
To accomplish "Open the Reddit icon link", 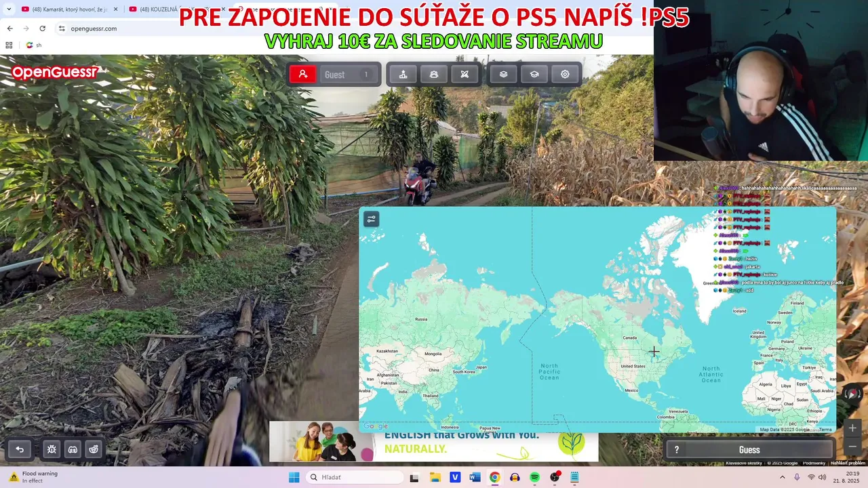I will (94, 449).
